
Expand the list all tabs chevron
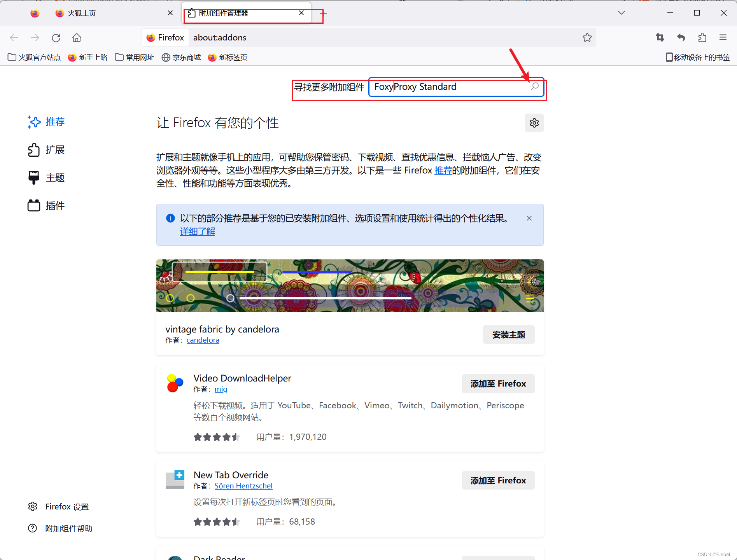click(x=621, y=13)
